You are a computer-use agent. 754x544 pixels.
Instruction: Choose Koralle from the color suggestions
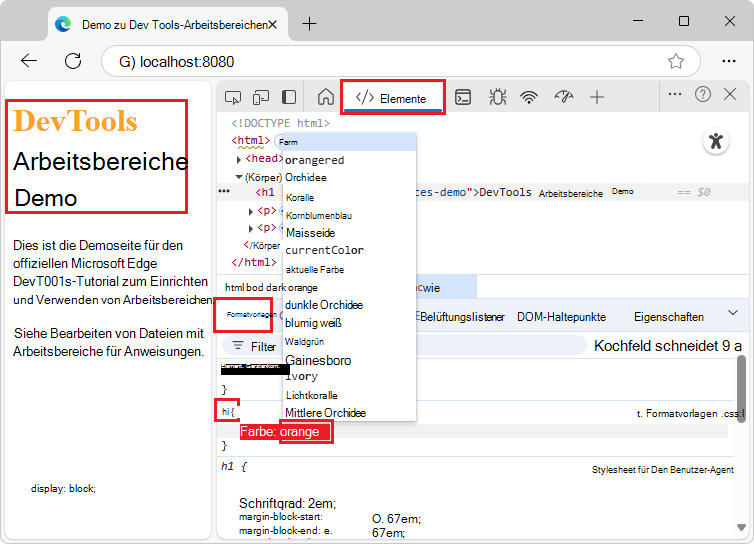(x=349, y=198)
